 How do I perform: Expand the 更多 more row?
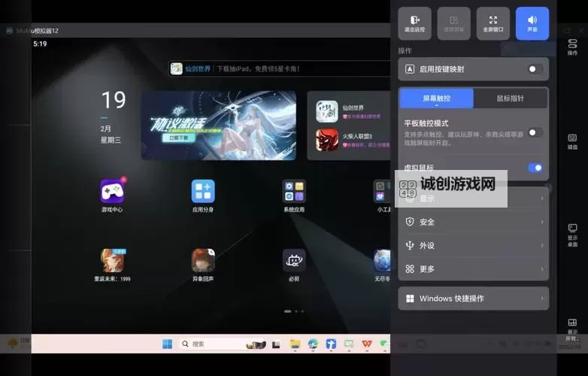(473, 268)
